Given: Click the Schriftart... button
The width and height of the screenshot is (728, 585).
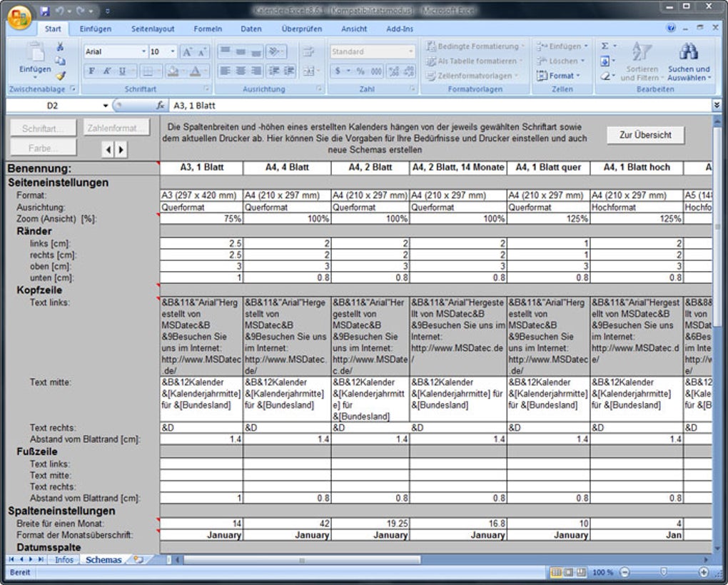Looking at the screenshot, I should pyautogui.click(x=43, y=128).
